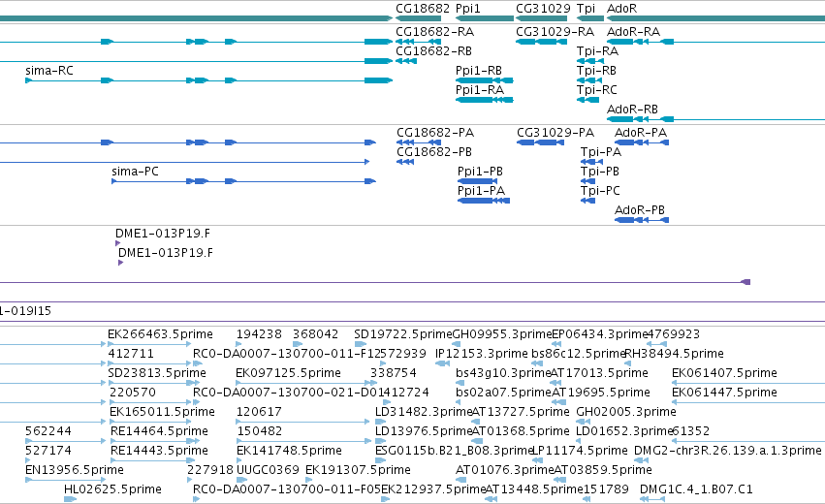Click EST HL02625.5prime
This screenshot has height=504, width=825.
[x=112, y=489]
